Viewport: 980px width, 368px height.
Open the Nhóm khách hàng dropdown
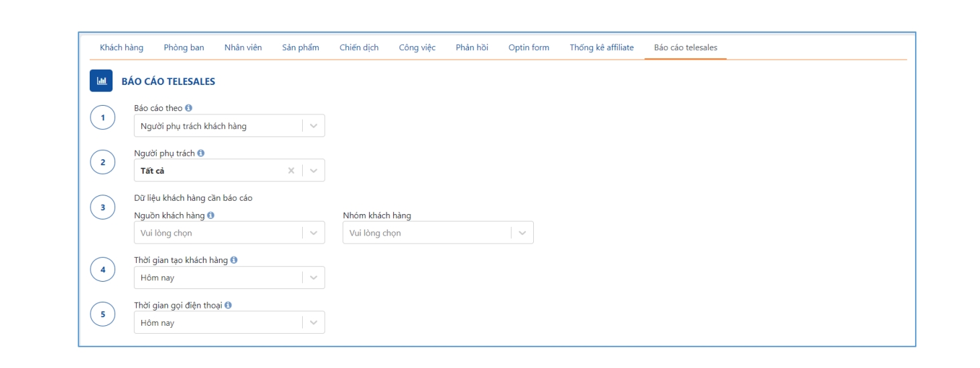coord(522,233)
